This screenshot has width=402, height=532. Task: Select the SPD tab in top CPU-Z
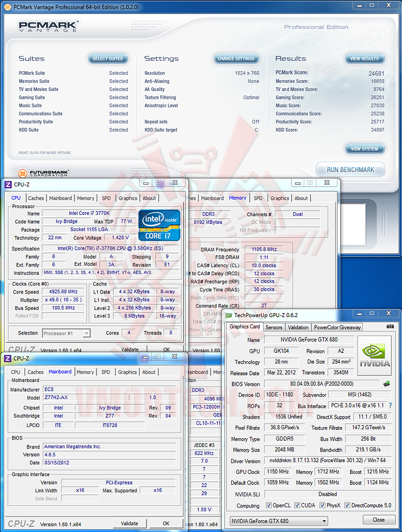coord(106,198)
